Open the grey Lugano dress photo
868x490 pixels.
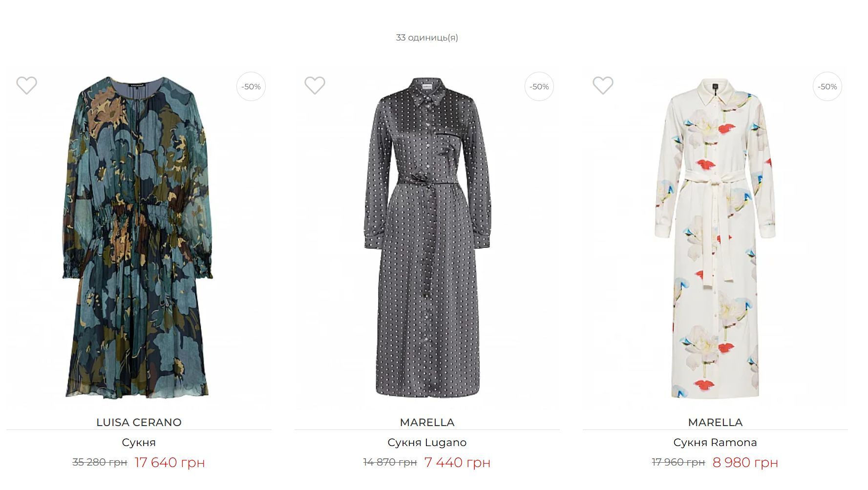pyautogui.click(x=427, y=239)
